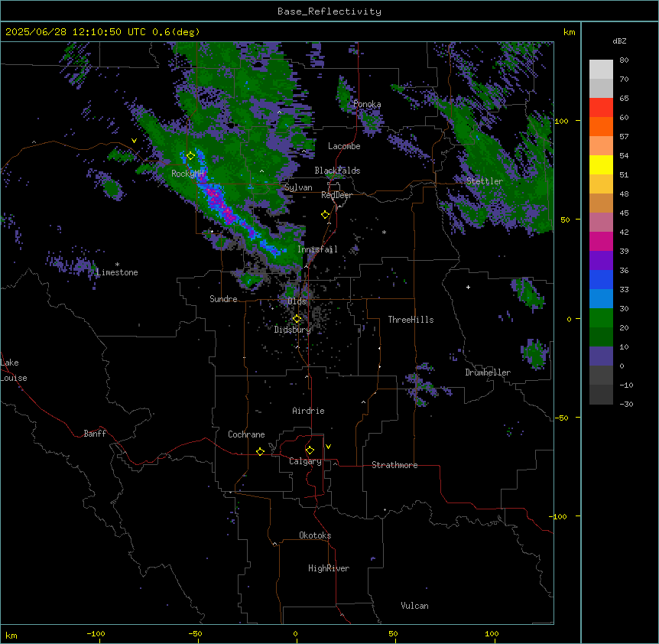Click the Base_Reflectivity title text

[x=329, y=11]
